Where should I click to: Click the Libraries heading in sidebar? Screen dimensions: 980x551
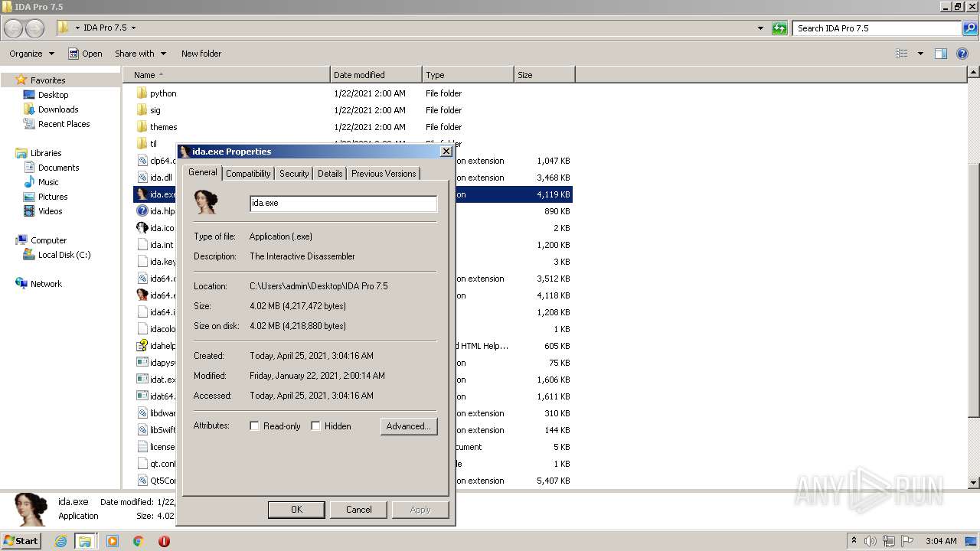(x=46, y=153)
